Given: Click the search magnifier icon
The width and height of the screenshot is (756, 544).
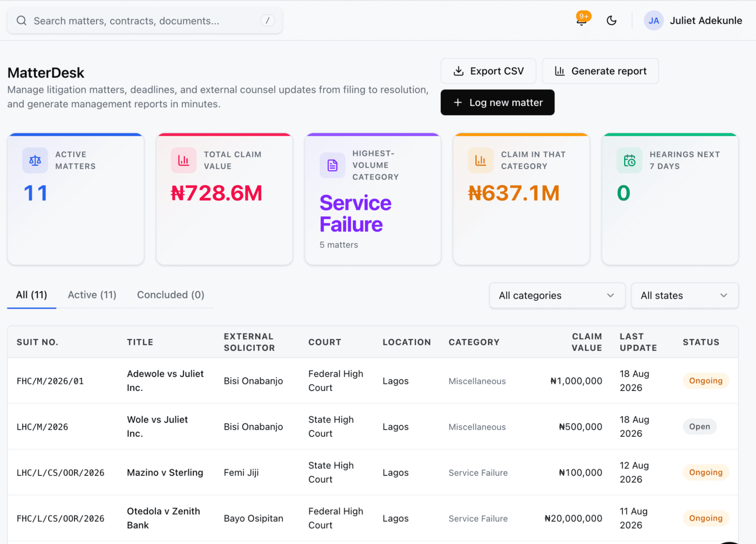Looking at the screenshot, I should tap(21, 20).
